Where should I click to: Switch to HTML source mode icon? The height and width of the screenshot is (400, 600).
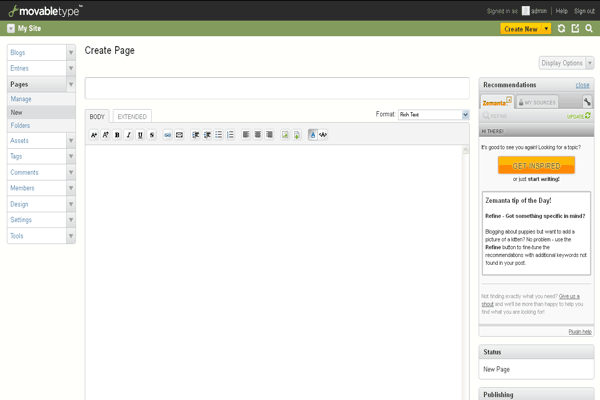(x=323, y=135)
